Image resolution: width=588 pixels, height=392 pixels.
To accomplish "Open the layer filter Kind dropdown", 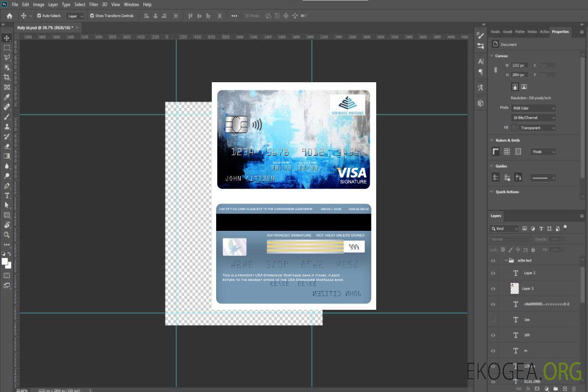I will tap(504, 229).
